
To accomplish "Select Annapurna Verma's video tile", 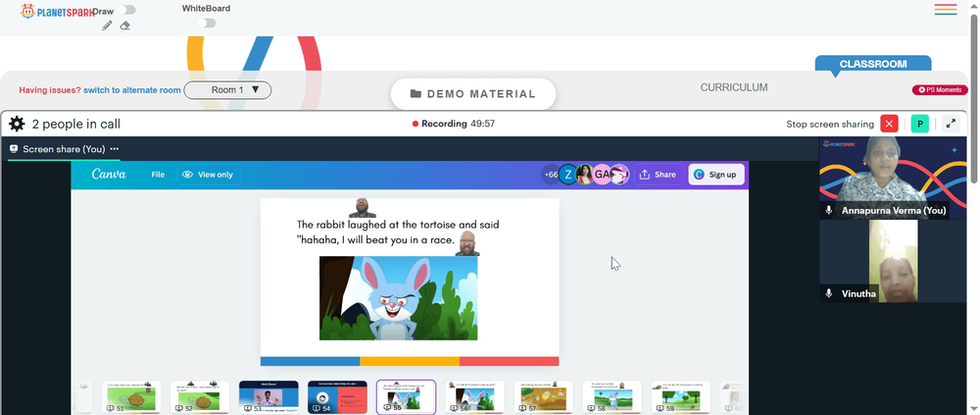I will point(893,178).
